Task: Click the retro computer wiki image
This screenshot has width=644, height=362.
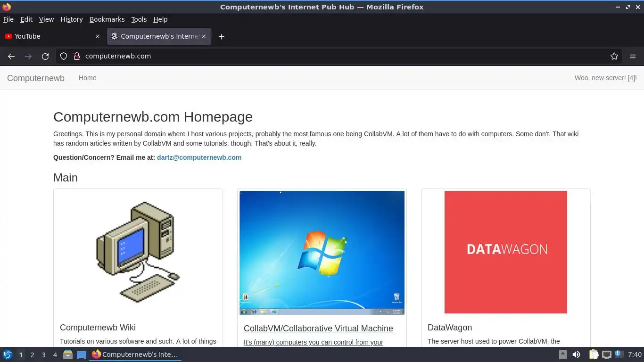Action: tap(138, 252)
